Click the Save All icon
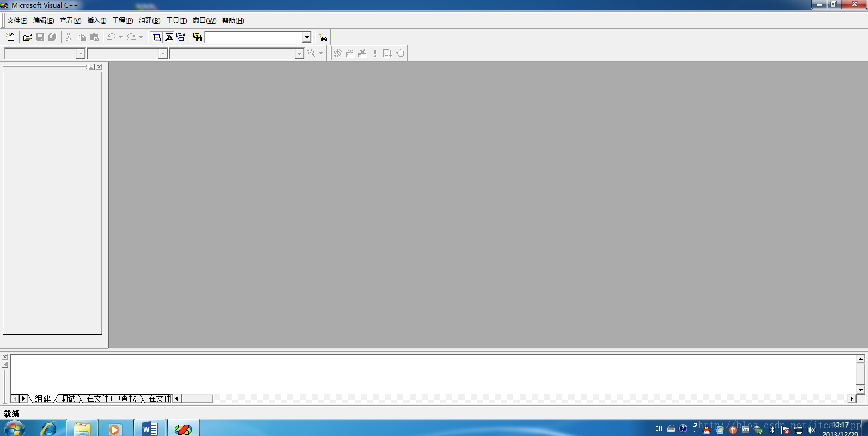The height and width of the screenshot is (436, 868). pyautogui.click(x=52, y=37)
